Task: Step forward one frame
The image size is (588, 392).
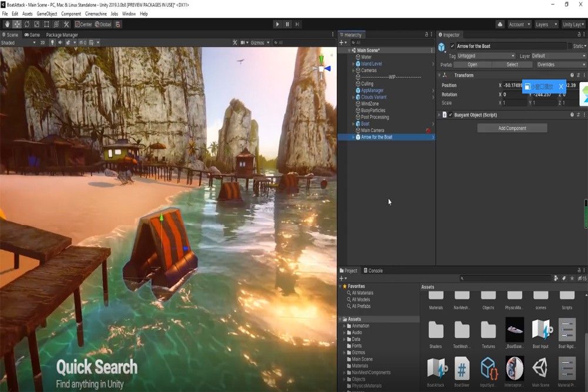Action: [297, 24]
